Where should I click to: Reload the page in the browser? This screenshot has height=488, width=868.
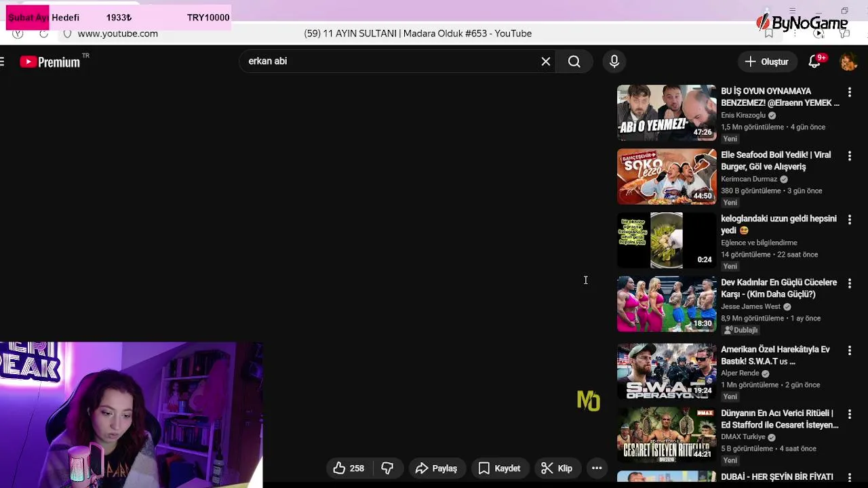(43, 33)
